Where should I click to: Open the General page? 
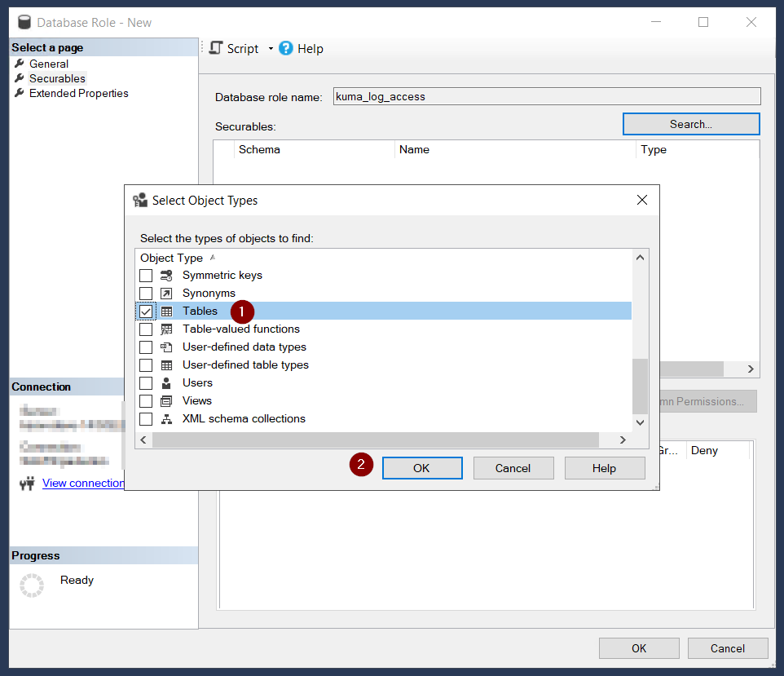(49, 64)
